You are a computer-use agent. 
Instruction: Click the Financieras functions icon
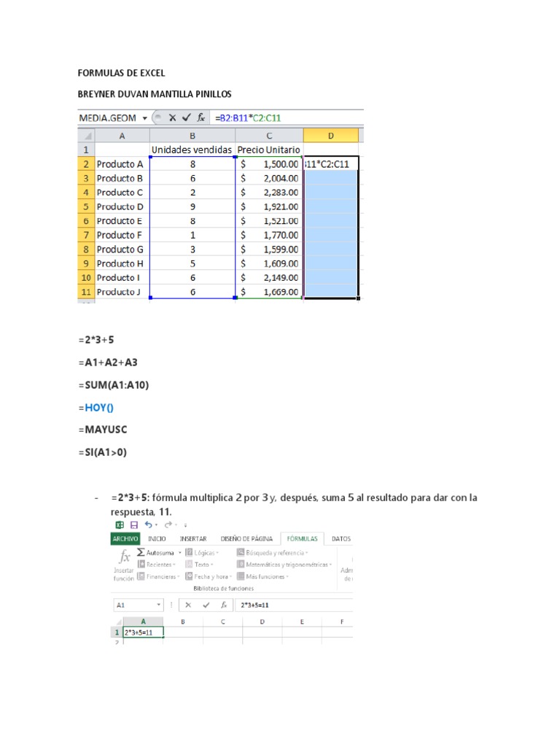click(141, 576)
